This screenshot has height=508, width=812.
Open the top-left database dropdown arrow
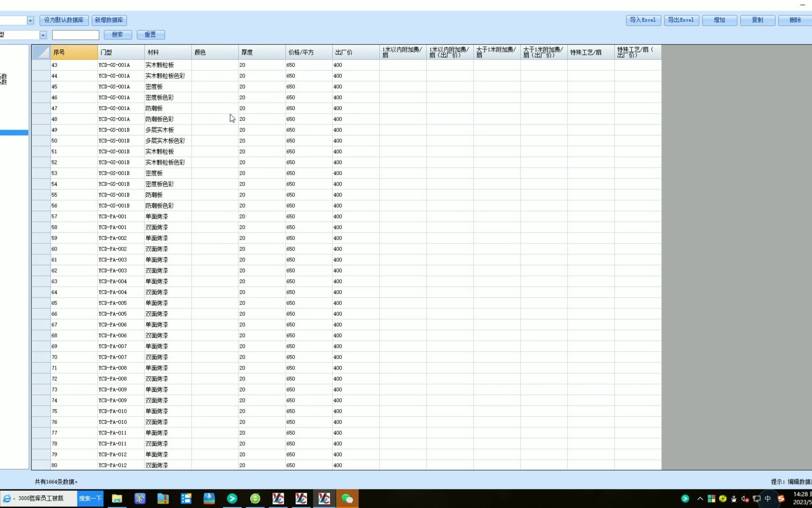(x=30, y=20)
